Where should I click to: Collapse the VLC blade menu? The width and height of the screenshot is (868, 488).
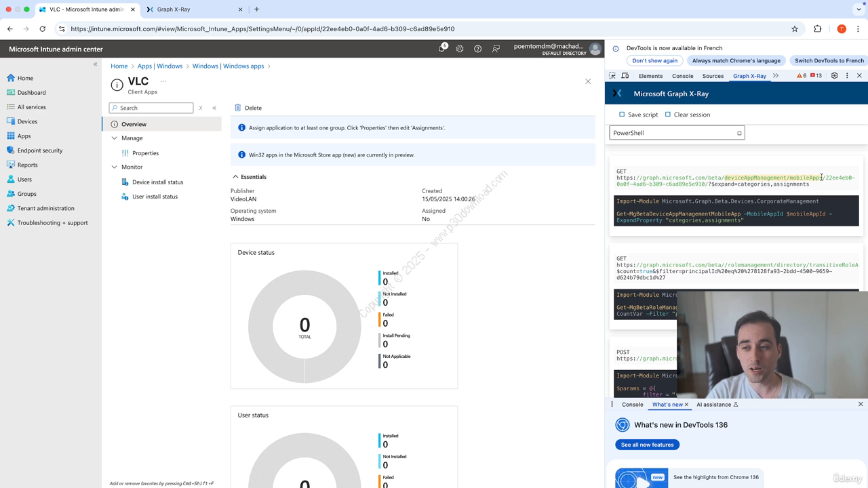pyautogui.click(x=214, y=108)
